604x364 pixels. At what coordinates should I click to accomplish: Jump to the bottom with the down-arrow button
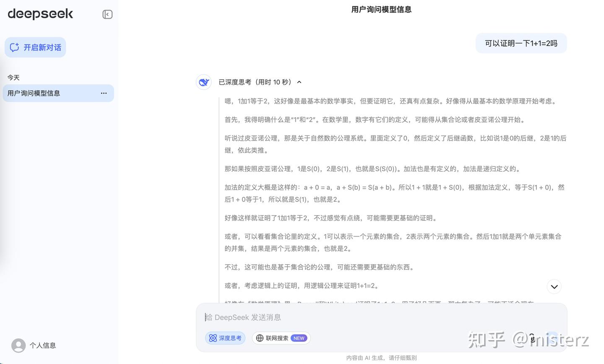click(x=554, y=286)
